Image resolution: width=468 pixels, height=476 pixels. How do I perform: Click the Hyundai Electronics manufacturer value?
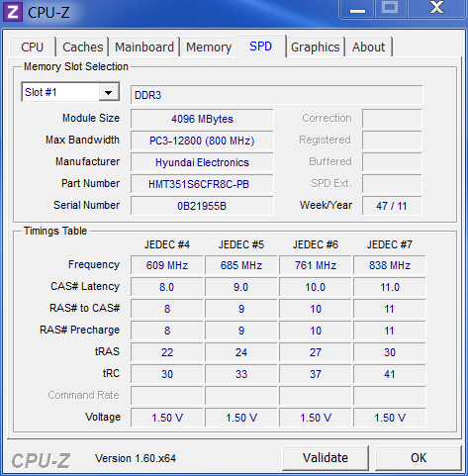(x=202, y=162)
